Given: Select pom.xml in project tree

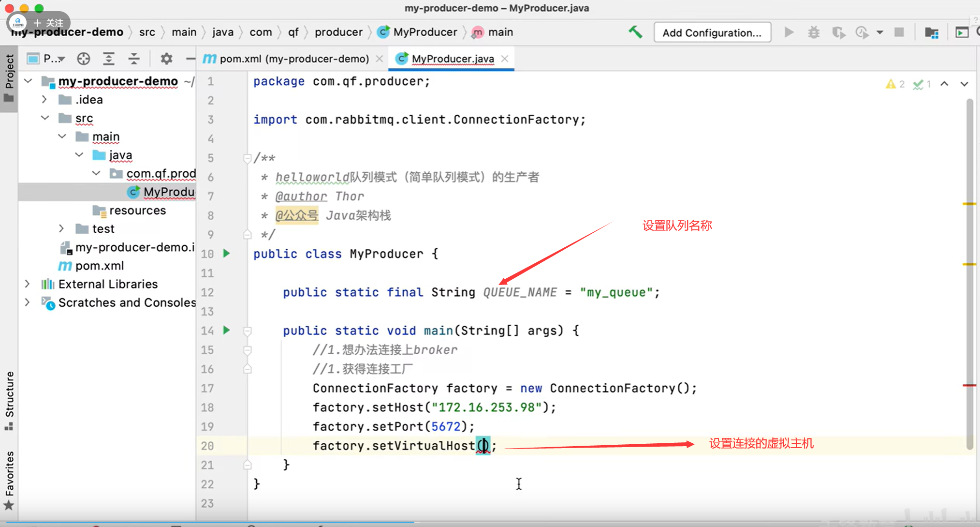Looking at the screenshot, I should 99,266.
